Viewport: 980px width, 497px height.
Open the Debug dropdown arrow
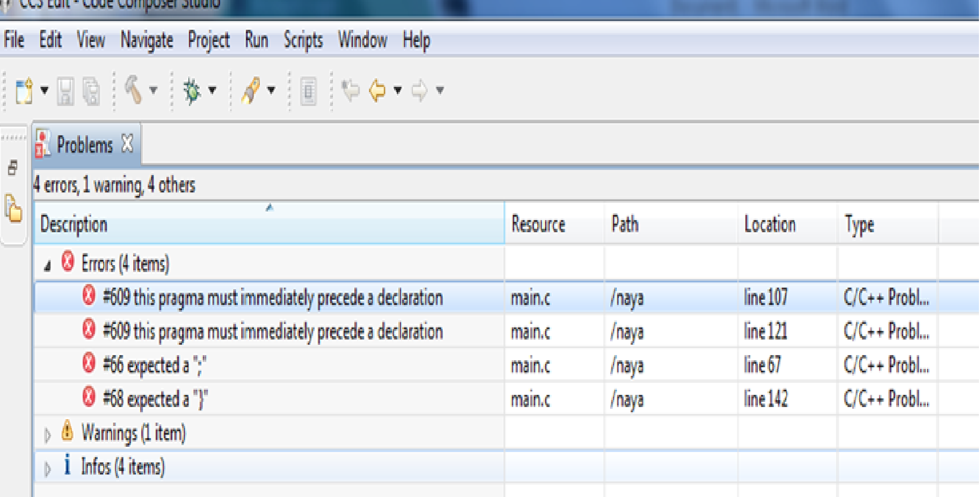212,90
